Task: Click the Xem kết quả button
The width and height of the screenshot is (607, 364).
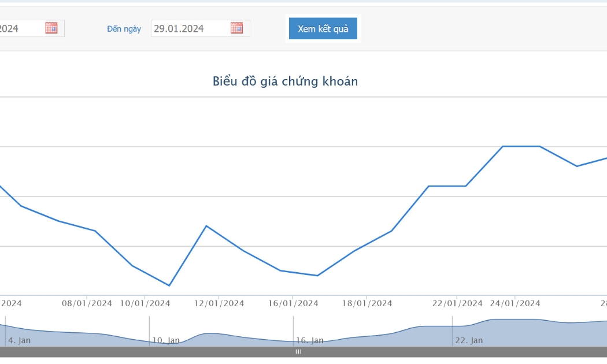Action: pos(323,29)
